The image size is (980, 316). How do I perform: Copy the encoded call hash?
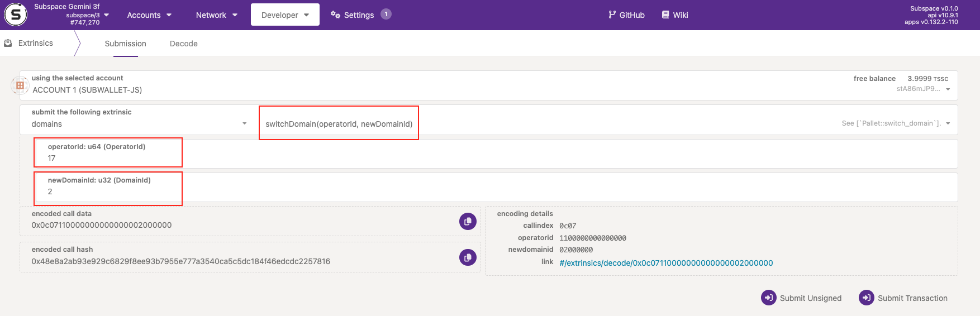point(468,257)
